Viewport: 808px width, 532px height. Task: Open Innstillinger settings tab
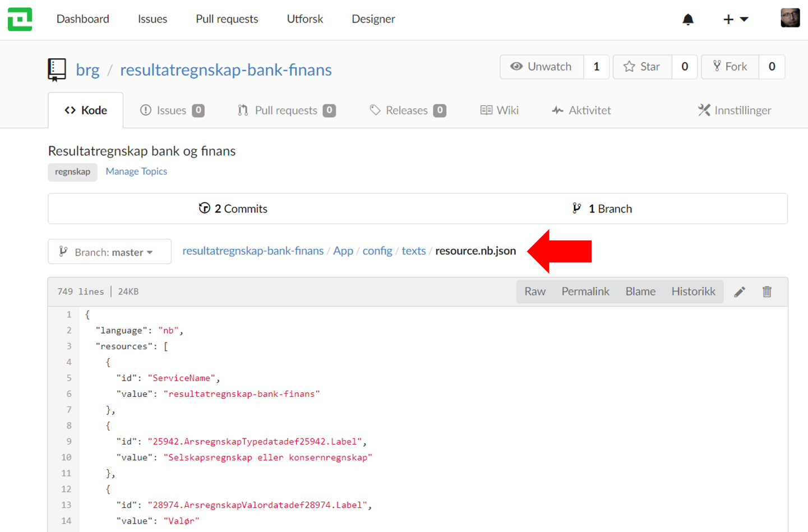(x=735, y=110)
